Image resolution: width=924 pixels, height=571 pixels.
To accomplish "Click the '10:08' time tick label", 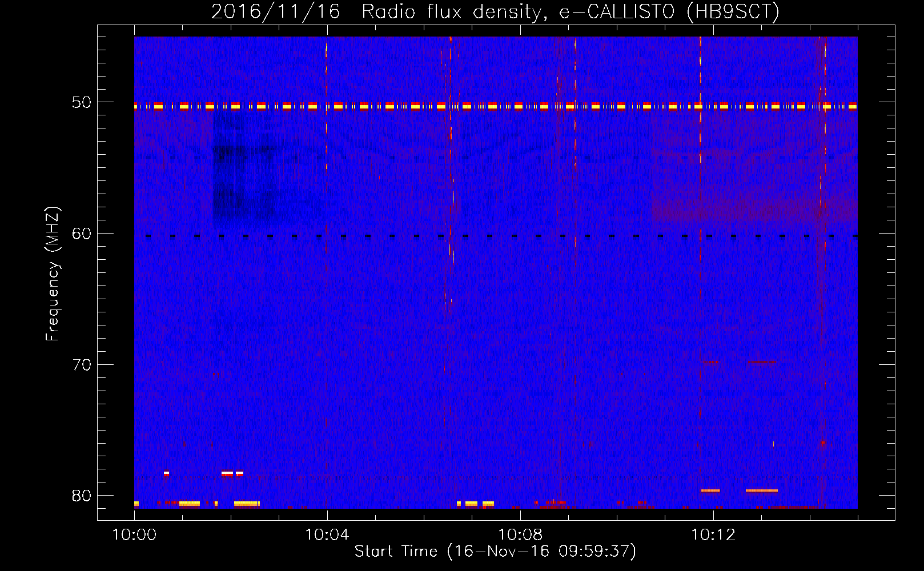I will coord(520,535).
